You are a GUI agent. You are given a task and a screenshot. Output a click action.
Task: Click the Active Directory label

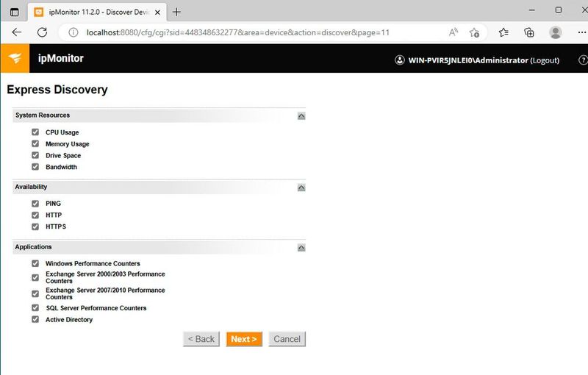69,320
